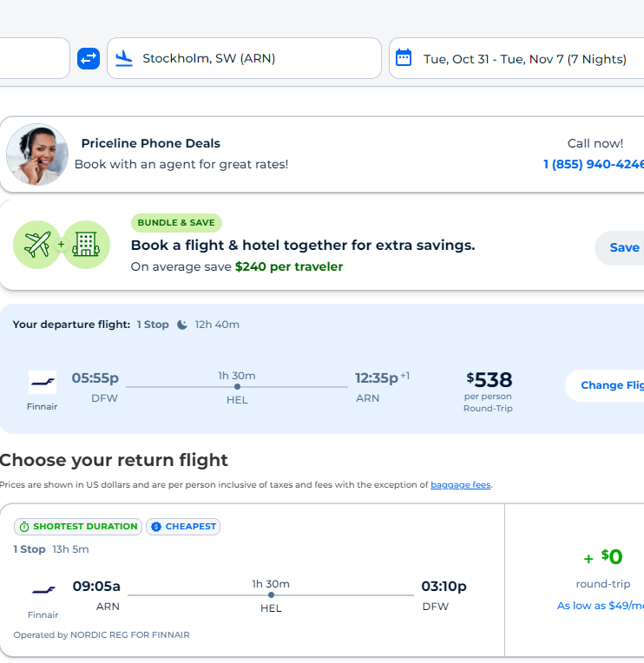Call the Priceline phone deals number
The image size is (644, 663).
click(594, 164)
